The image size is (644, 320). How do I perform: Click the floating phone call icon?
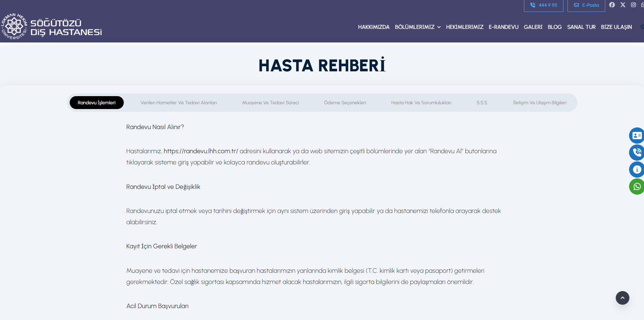(637, 153)
